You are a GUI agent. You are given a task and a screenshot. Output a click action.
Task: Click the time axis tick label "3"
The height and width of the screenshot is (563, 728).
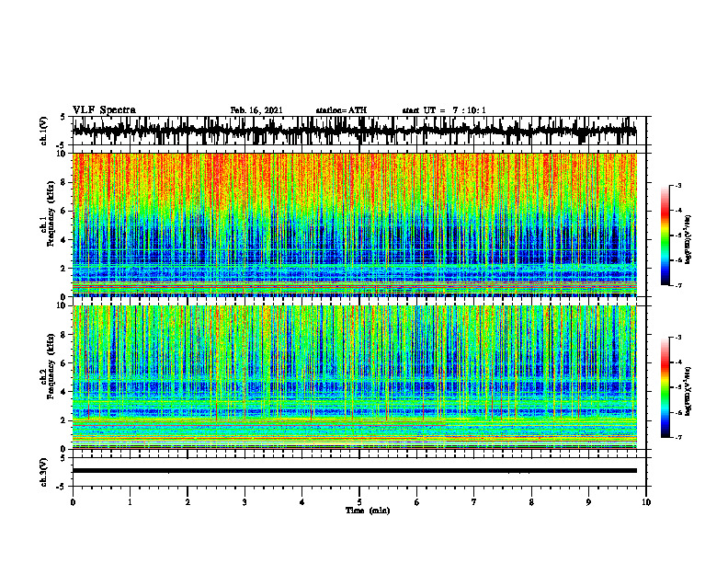click(245, 502)
